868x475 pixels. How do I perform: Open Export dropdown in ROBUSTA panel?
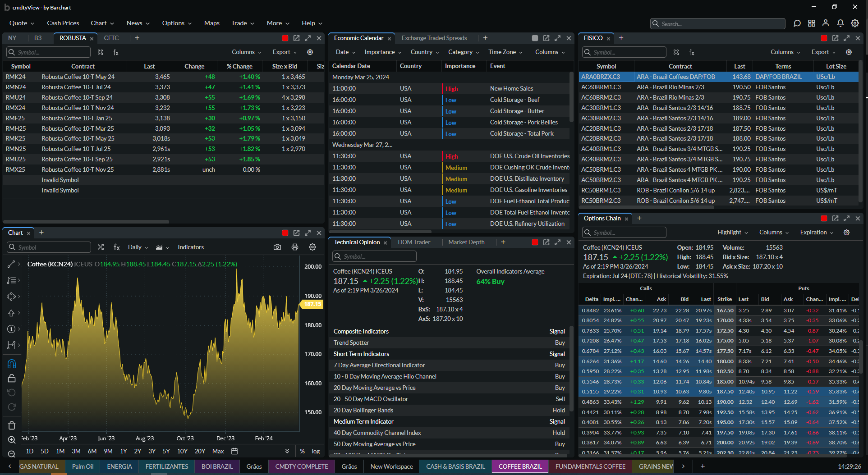(x=285, y=52)
